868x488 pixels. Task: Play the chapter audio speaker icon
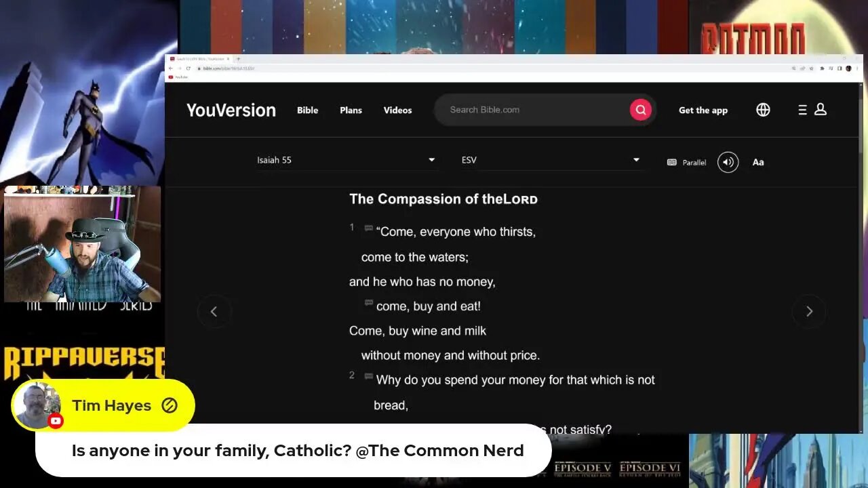pos(728,162)
